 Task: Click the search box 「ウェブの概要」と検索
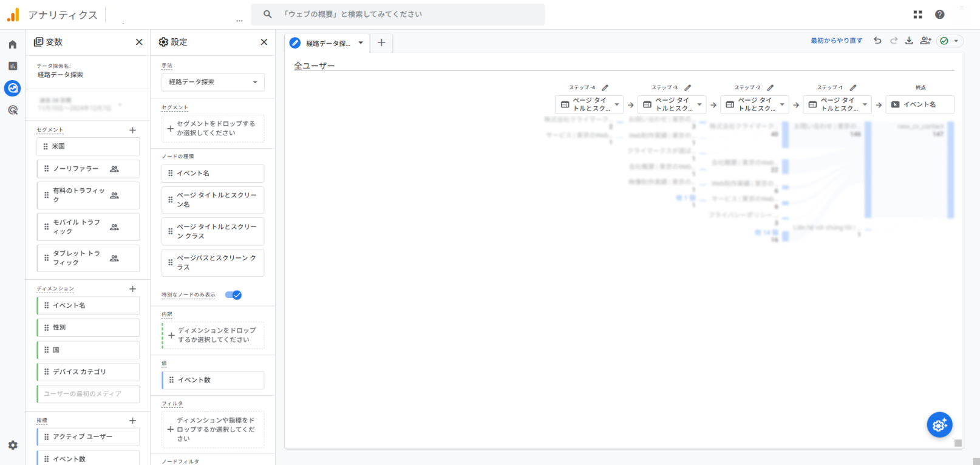(398, 14)
